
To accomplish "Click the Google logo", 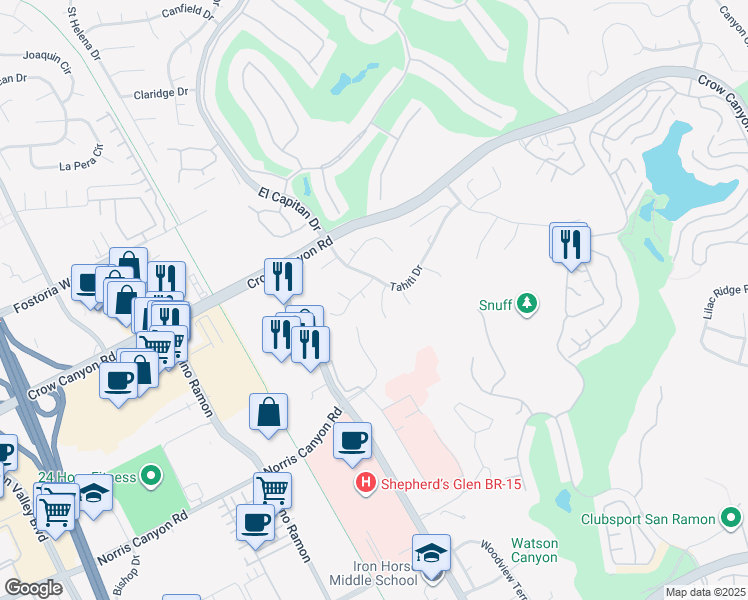I will (x=34, y=588).
